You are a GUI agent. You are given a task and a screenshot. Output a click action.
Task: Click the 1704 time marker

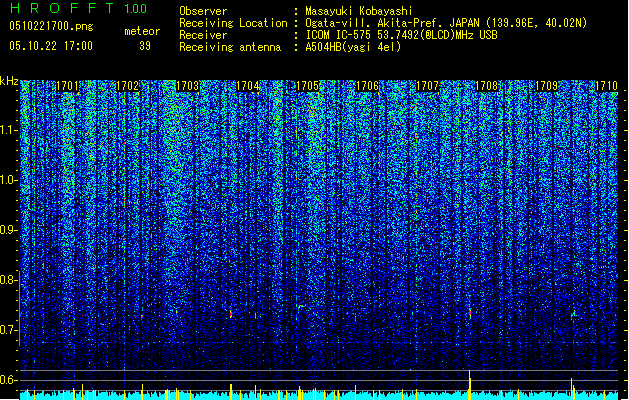(x=248, y=86)
